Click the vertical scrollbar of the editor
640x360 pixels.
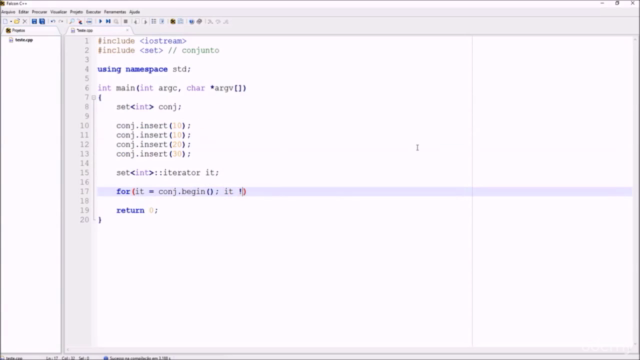(x=635, y=191)
